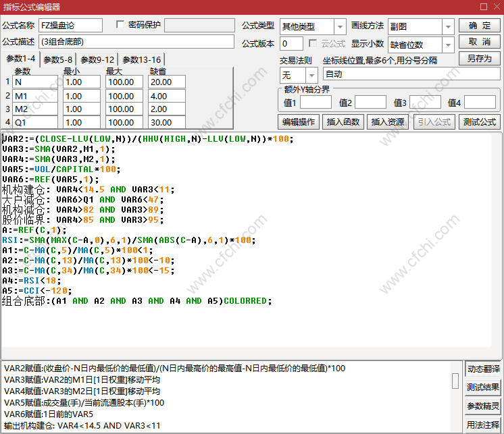Viewport: 504px width, 434px height.
Task: Toggle the 云公式 checkbox
Action: click(x=313, y=43)
